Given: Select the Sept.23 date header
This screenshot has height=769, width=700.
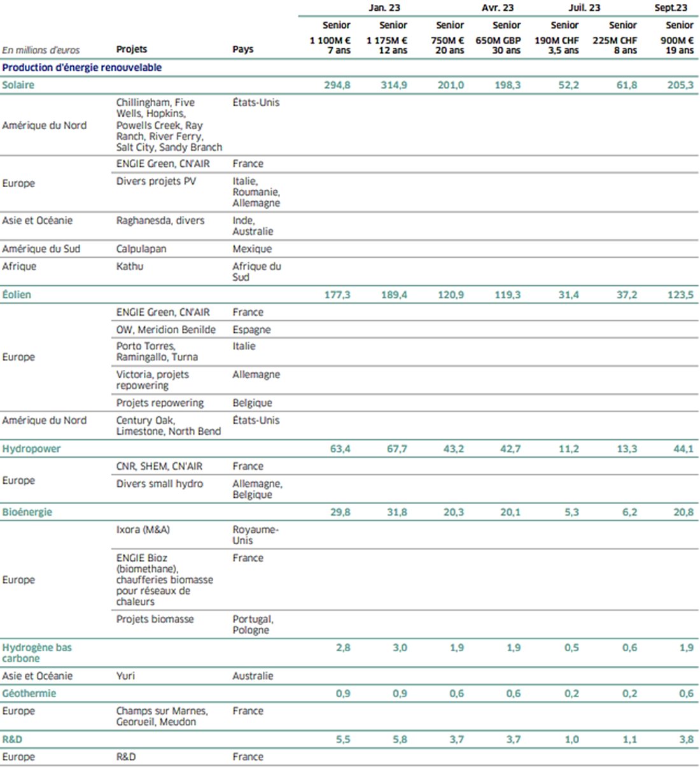Looking at the screenshot, I should [671, 8].
